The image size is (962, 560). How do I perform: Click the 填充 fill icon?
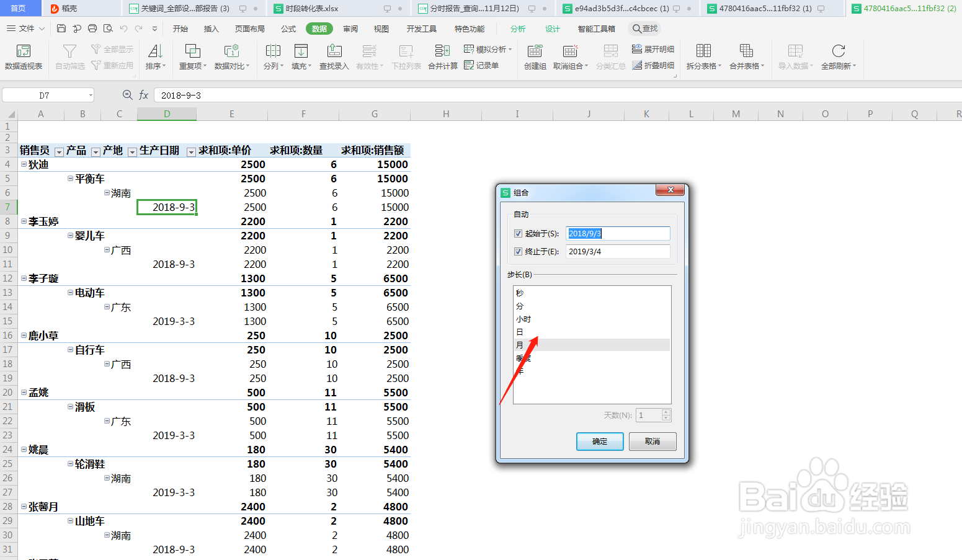301,51
